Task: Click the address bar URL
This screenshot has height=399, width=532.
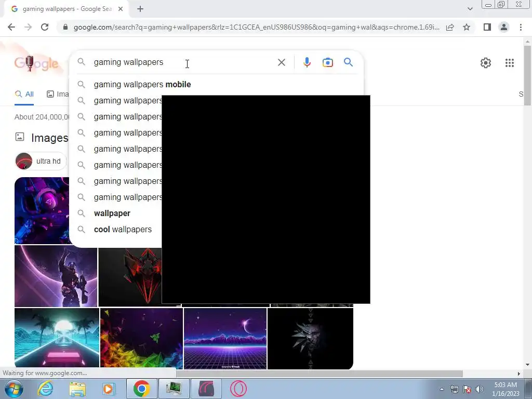Action: coord(256,27)
